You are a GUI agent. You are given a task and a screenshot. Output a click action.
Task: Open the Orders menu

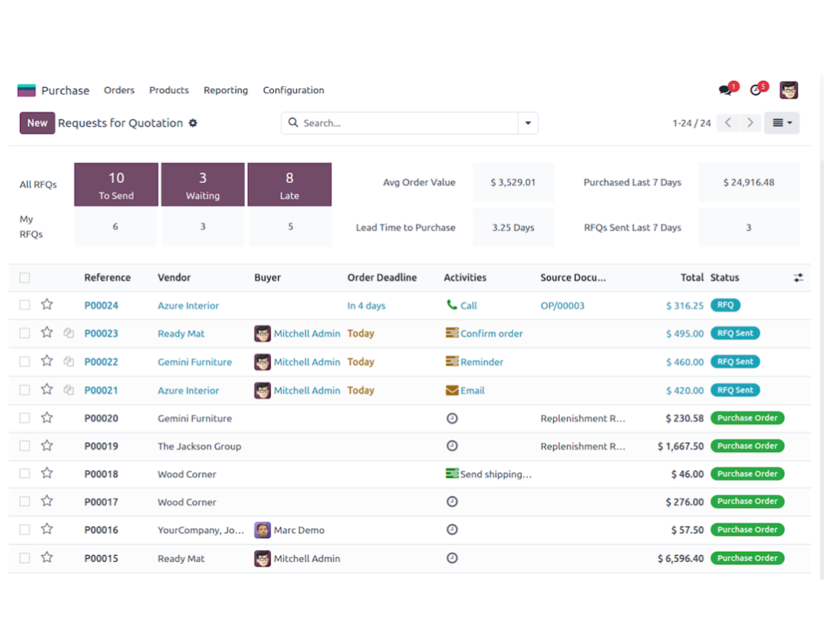(x=119, y=90)
